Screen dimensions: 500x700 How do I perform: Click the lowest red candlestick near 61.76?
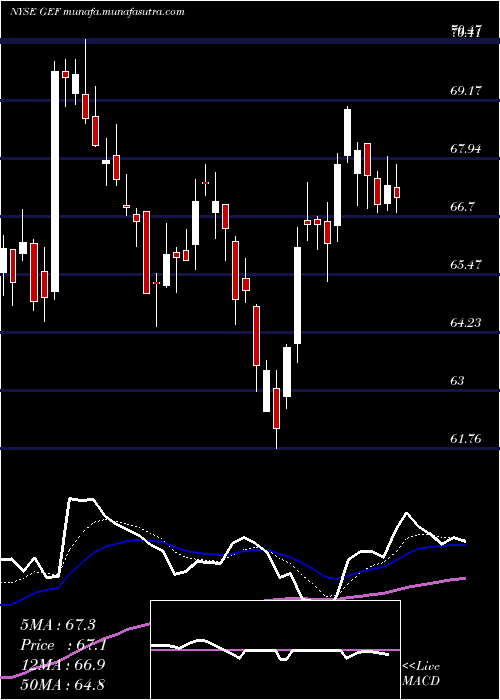click(x=277, y=408)
